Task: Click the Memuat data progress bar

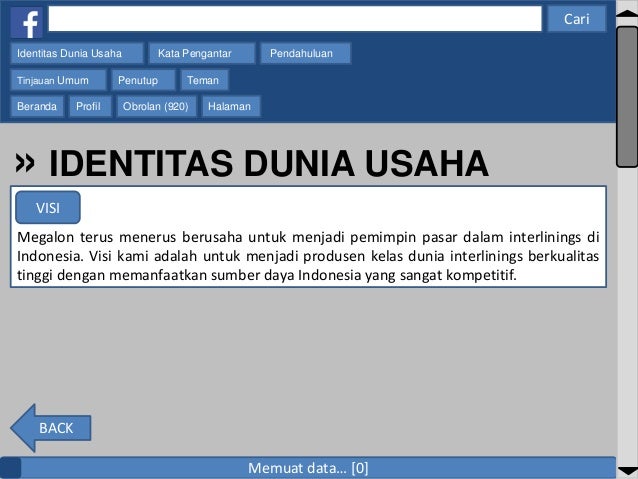Action: click(x=308, y=468)
